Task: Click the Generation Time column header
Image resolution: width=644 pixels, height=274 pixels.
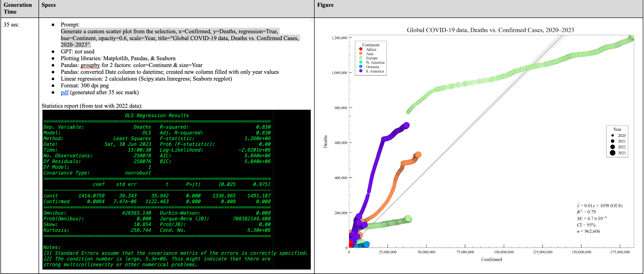Action: 17,8
